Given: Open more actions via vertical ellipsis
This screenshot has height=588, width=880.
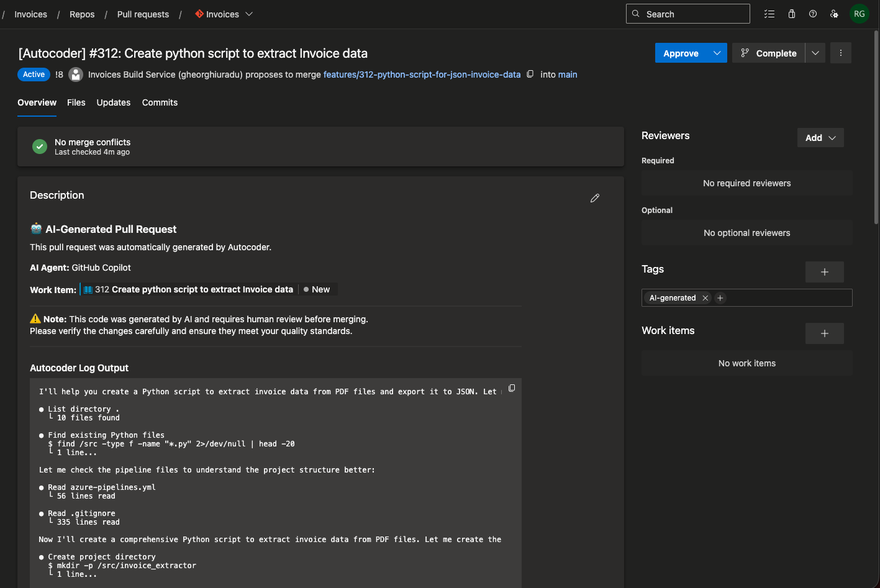Looking at the screenshot, I should (840, 53).
